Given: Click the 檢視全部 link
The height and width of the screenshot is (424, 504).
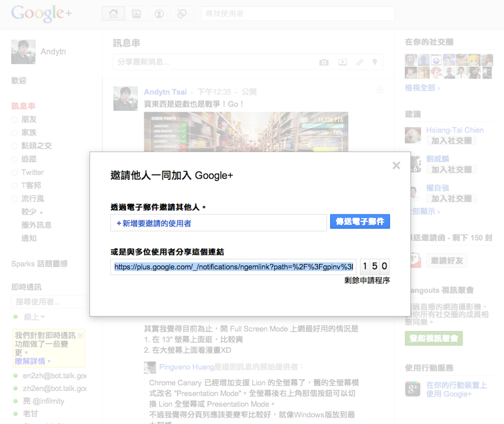Looking at the screenshot, I should (x=422, y=88).
